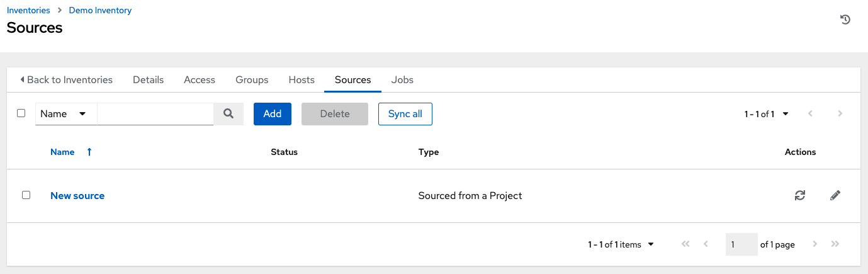
Task: Go to first page of sources
Action: click(685, 244)
